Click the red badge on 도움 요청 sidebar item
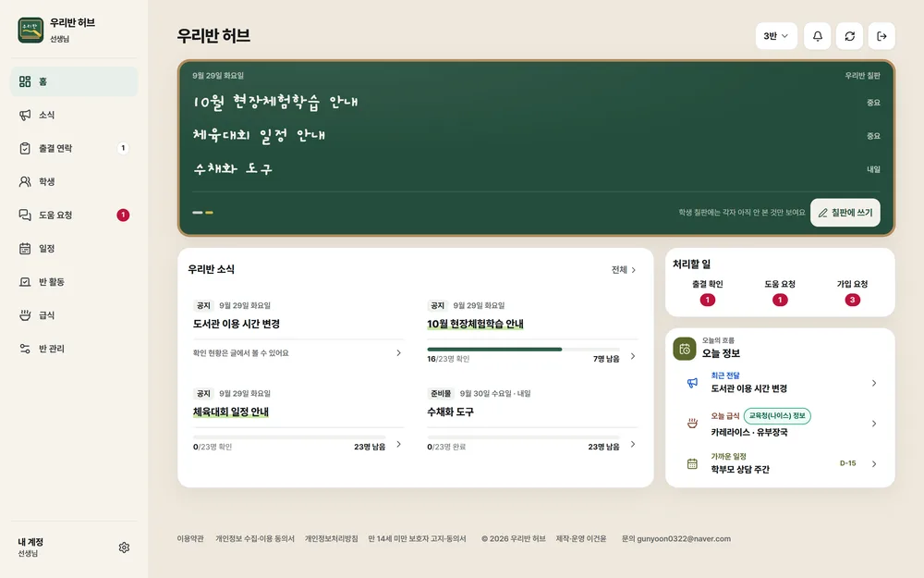The image size is (924, 578). (123, 215)
